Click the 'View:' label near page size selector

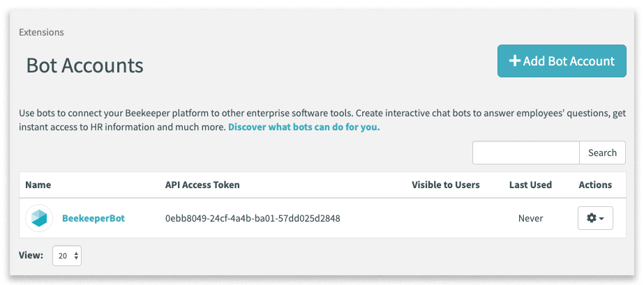(31, 256)
